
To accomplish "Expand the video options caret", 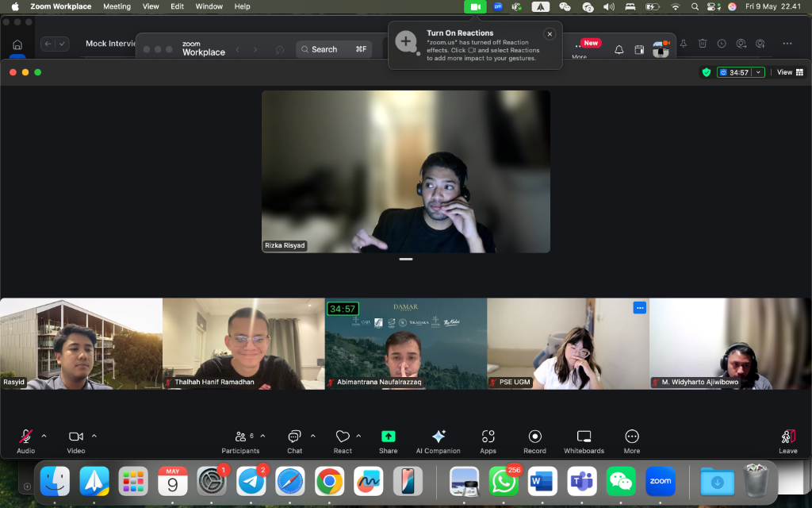I will point(94,435).
